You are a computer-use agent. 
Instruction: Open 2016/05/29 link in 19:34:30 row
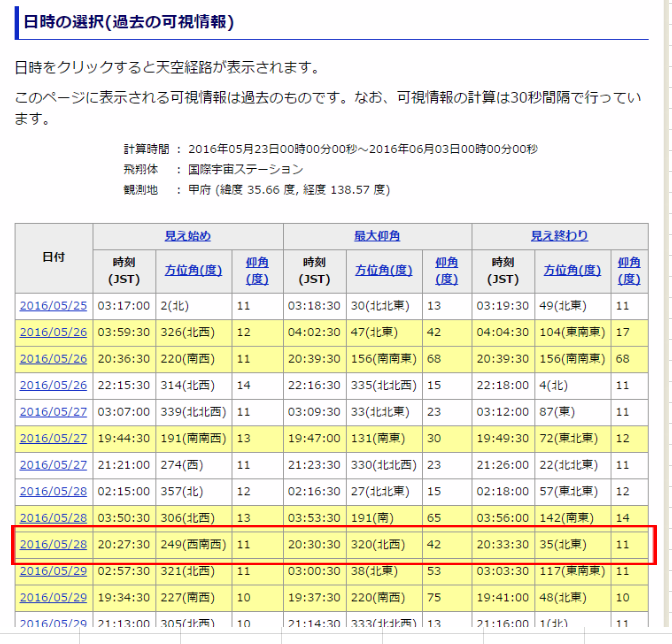(53, 598)
